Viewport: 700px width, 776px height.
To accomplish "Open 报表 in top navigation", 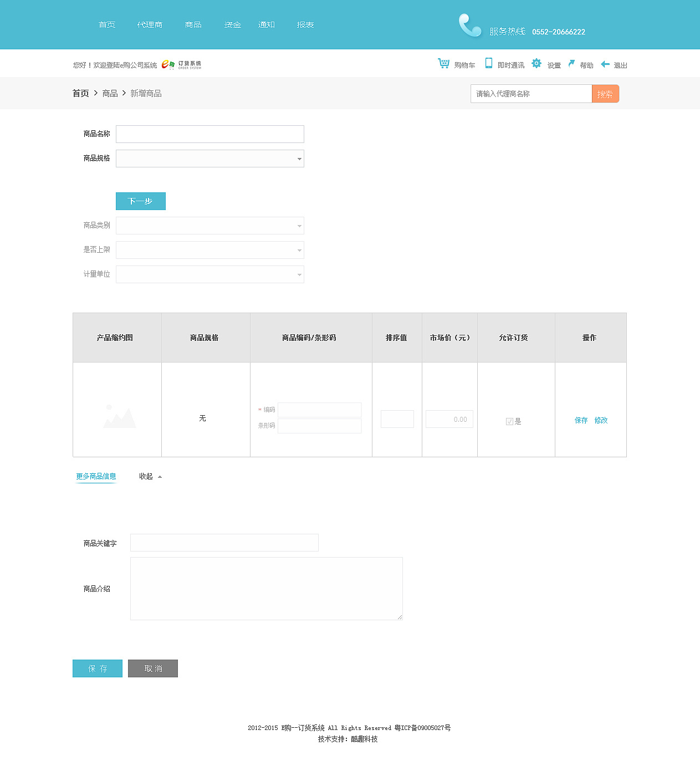I will click(x=305, y=24).
